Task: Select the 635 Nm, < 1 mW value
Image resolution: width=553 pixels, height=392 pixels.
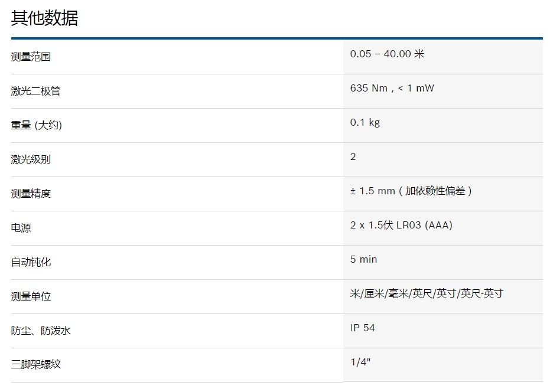Action: 392,88
